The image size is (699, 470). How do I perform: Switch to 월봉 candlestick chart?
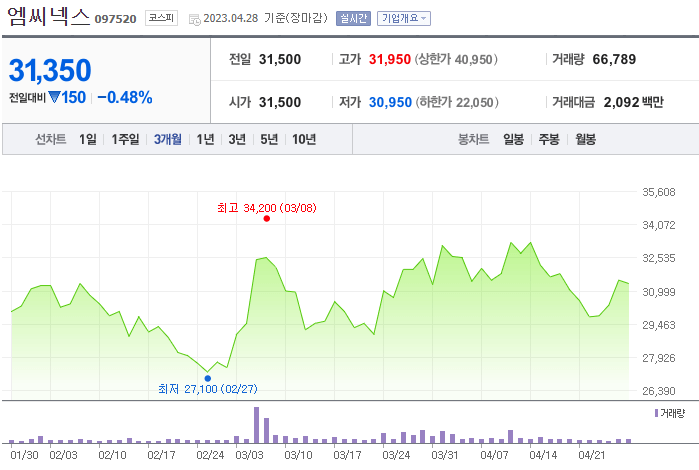tap(585, 139)
